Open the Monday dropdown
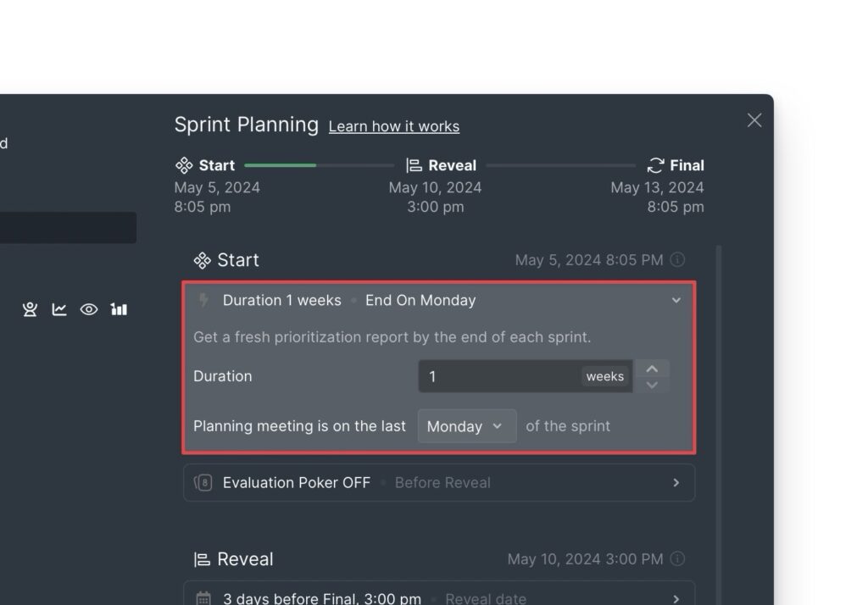 (466, 426)
